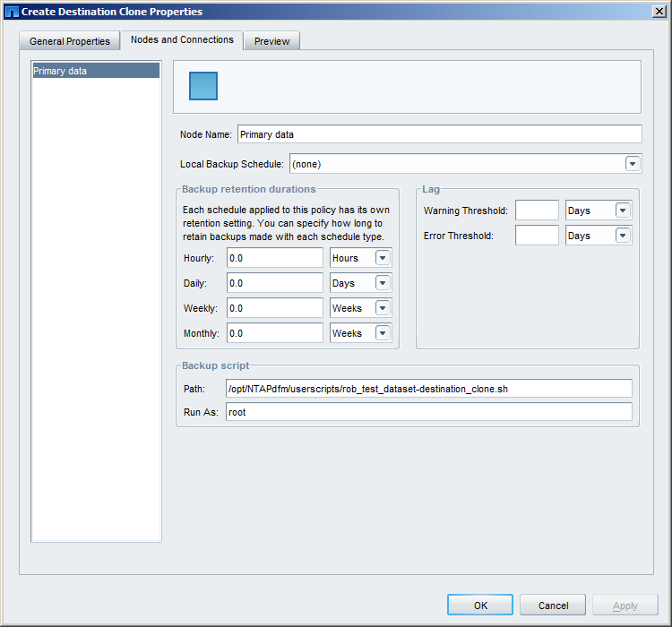Viewport: 672px width, 627px height.
Task: Open the Weekly unit dropdown showing Weeks
Action: click(x=360, y=308)
